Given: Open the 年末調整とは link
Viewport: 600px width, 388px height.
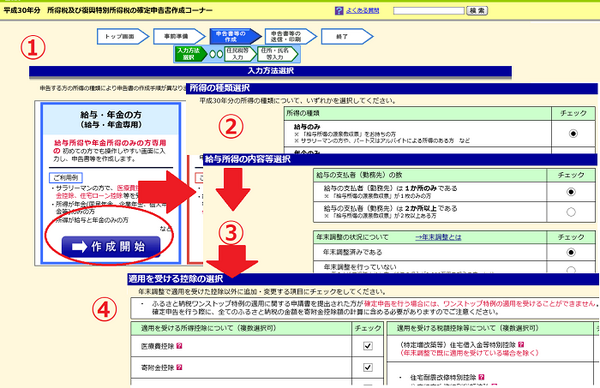Looking at the screenshot, I should coord(438,237).
